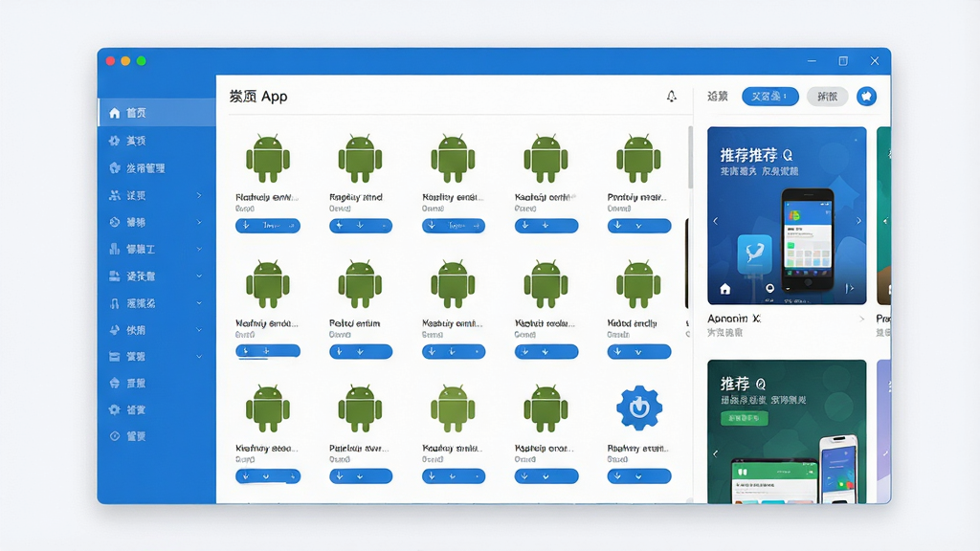Click the blue pill button in header
980x551 pixels.
click(x=770, y=97)
